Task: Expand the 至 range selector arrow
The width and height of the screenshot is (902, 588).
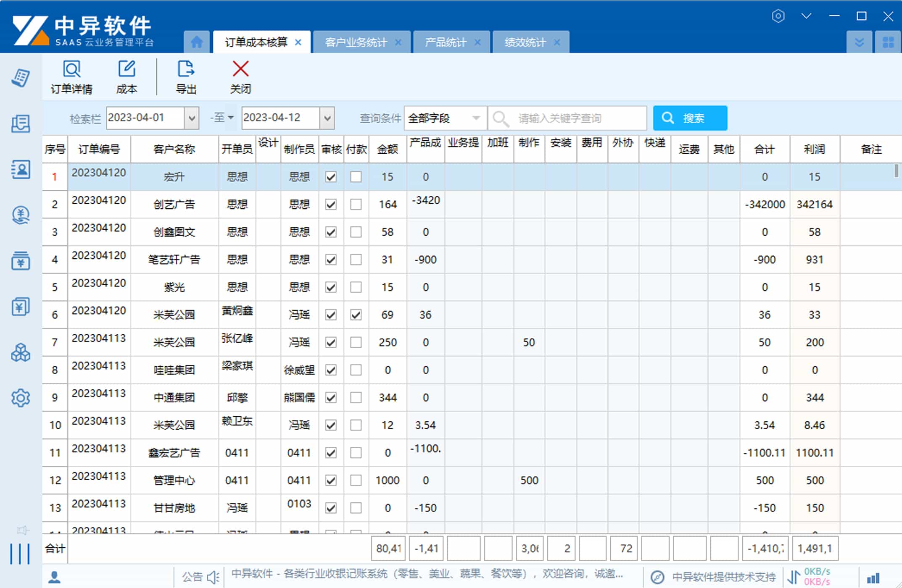Action: (x=230, y=118)
